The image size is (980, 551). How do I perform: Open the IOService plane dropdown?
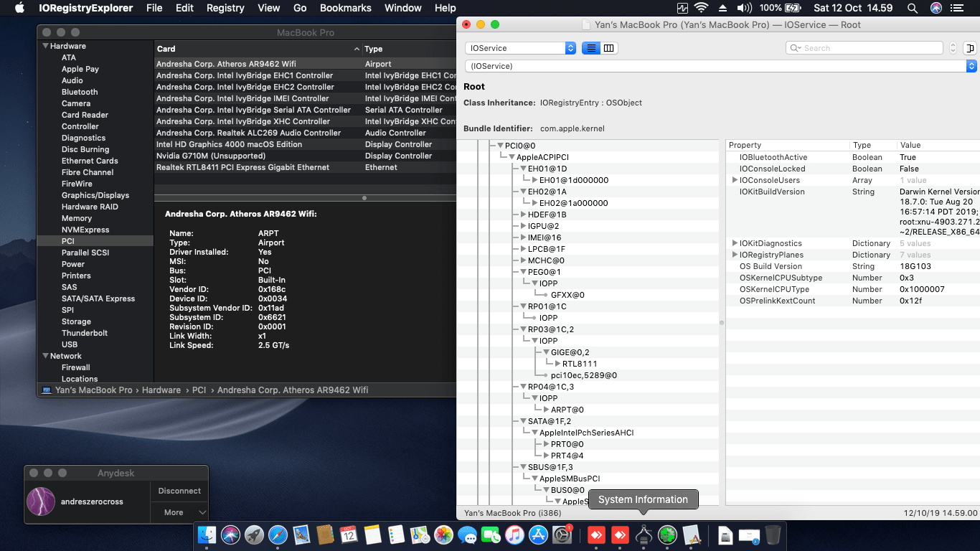click(520, 48)
